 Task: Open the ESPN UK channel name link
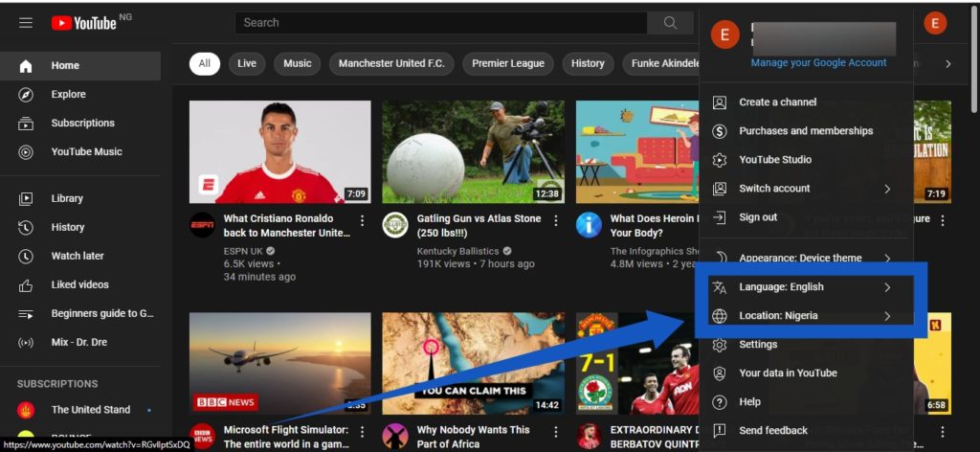click(x=243, y=251)
